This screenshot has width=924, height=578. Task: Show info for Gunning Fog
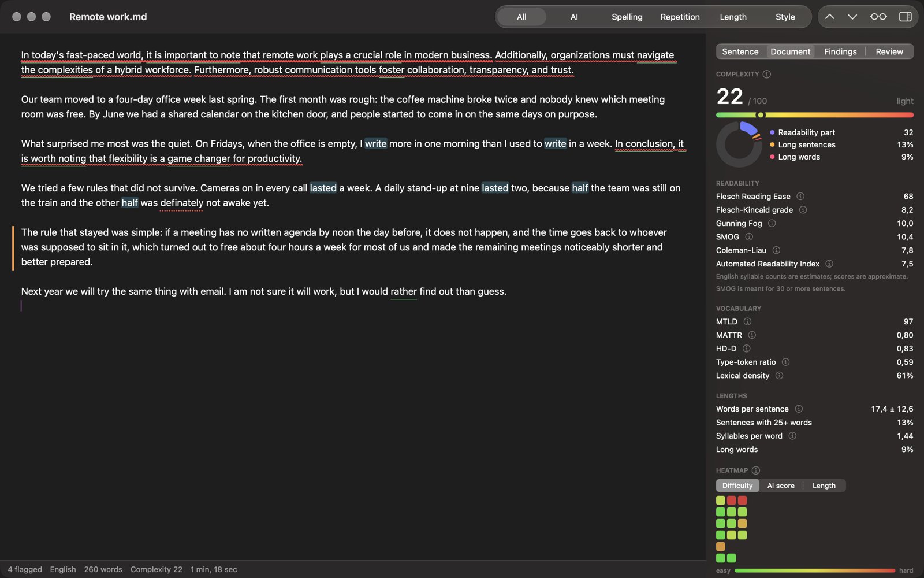point(772,223)
